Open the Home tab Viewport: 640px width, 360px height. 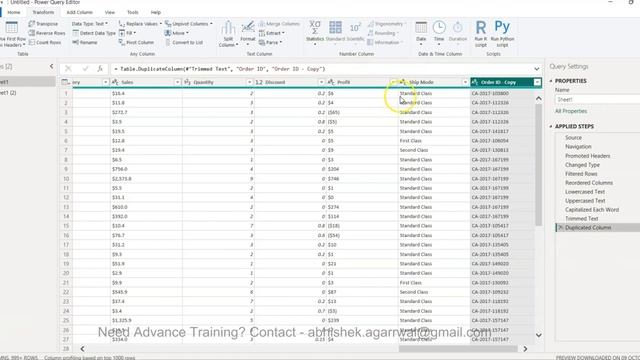coord(13,12)
